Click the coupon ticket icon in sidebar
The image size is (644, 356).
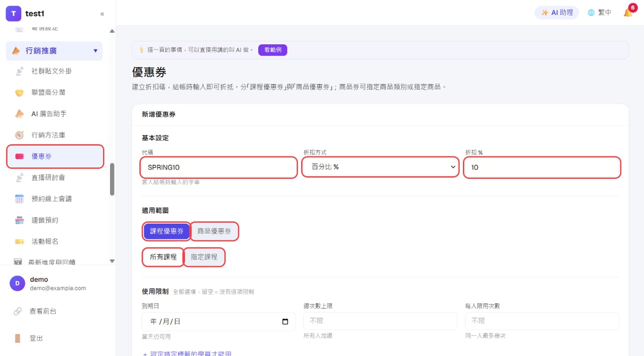click(x=19, y=156)
